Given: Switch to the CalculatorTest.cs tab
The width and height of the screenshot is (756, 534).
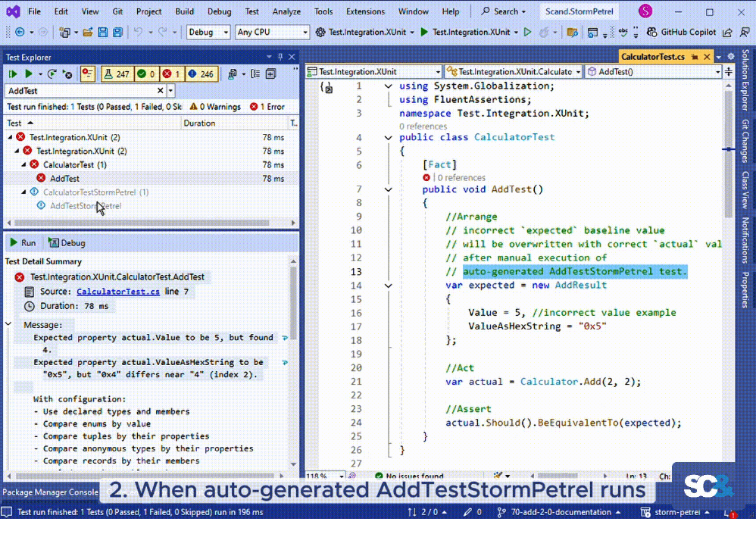Looking at the screenshot, I should pos(652,57).
